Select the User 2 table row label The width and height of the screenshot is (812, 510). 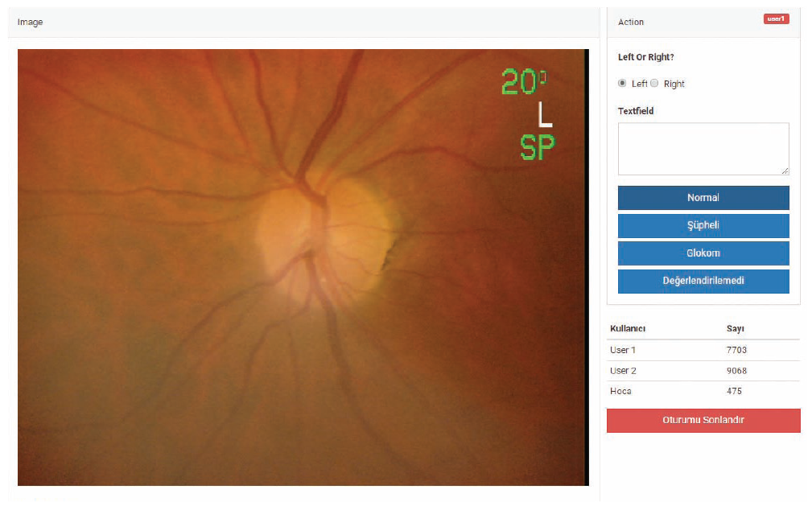point(623,371)
